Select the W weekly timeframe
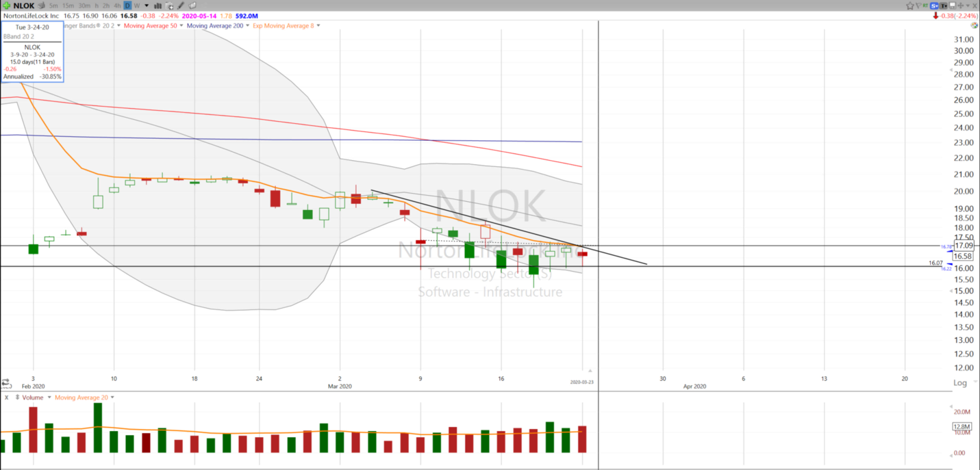980x470 pixels. tap(137, 5)
